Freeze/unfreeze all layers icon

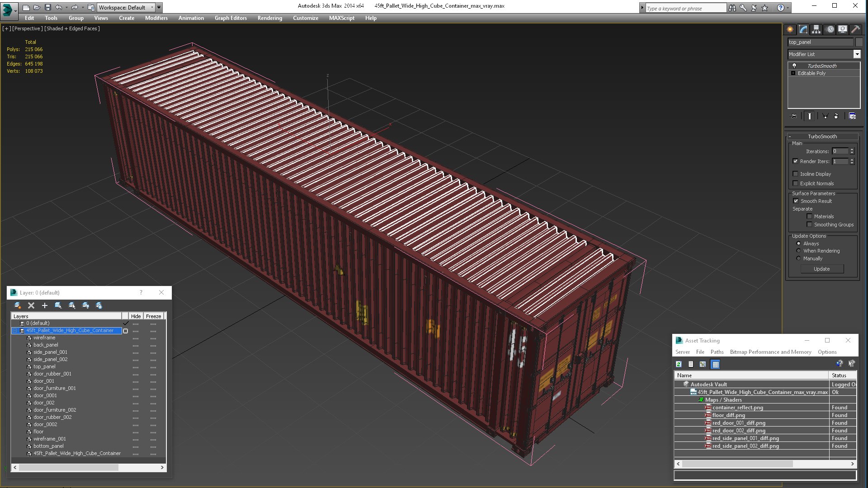99,305
